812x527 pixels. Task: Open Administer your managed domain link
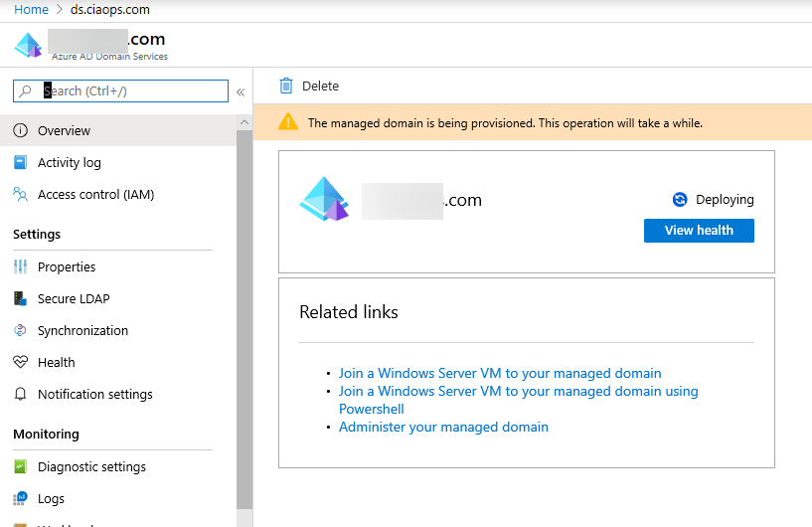tap(443, 428)
